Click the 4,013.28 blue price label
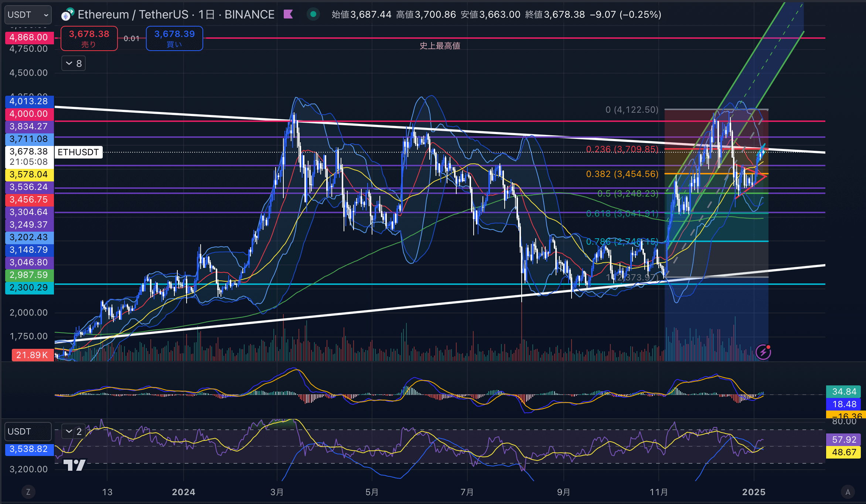This screenshot has height=504, width=866. pyautogui.click(x=29, y=101)
